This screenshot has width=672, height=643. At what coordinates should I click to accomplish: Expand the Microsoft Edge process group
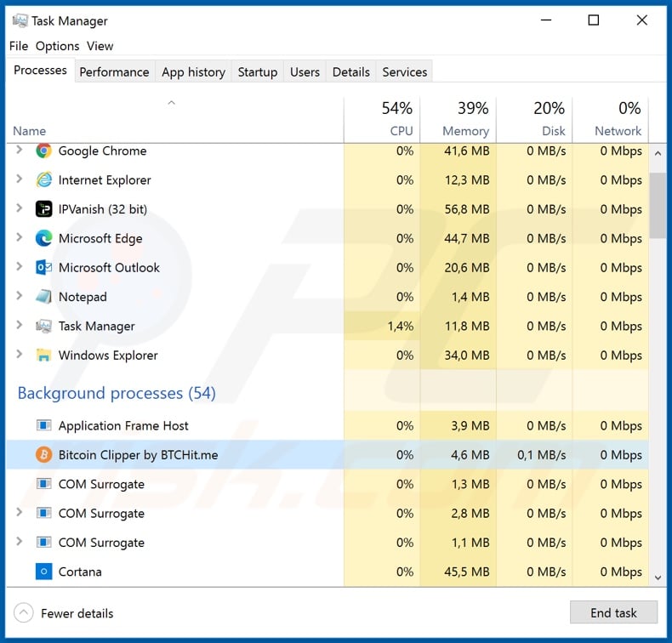(x=20, y=237)
